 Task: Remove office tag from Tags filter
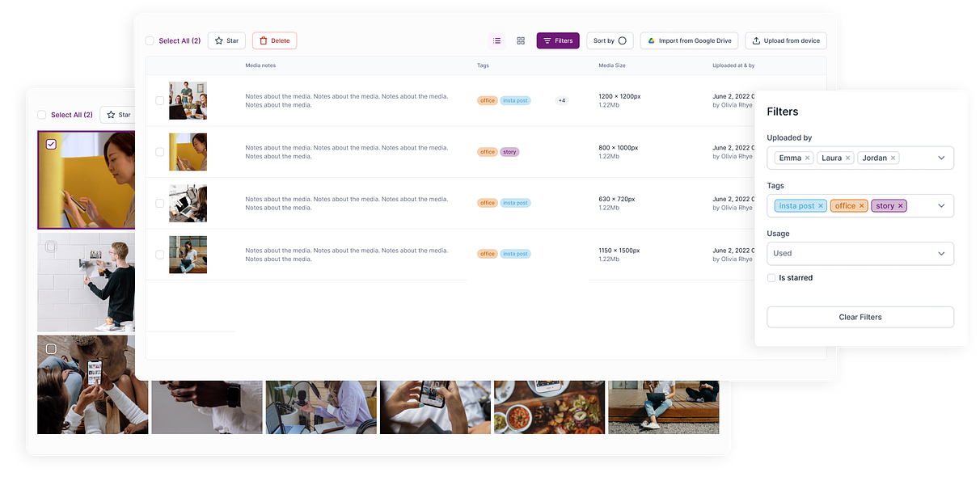[x=861, y=206]
